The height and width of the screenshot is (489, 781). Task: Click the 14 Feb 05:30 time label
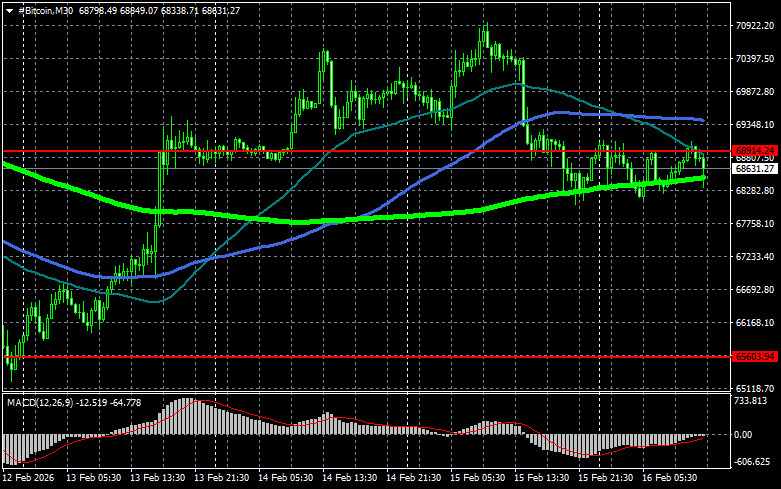285,478
